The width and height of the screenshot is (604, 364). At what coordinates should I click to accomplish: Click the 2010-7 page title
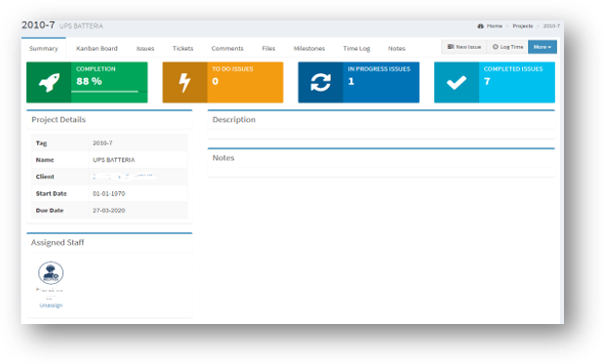coord(38,25)
